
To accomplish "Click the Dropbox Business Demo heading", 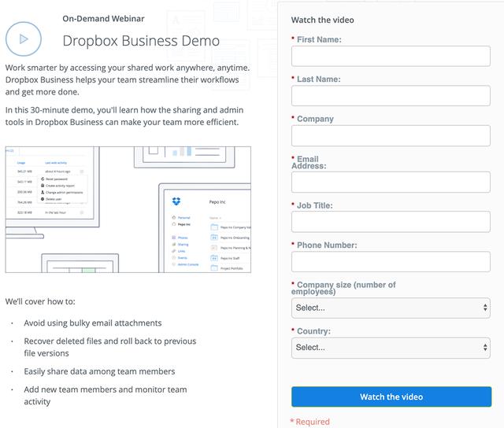I will (x=141, y=41).
